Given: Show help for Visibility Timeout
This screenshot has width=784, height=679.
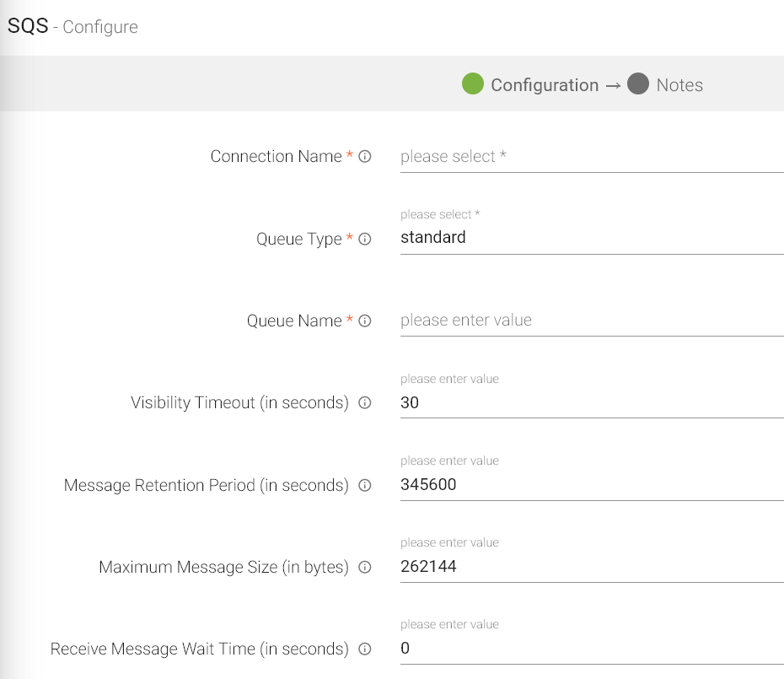Looking at the screenshot, I should (365, 403).
